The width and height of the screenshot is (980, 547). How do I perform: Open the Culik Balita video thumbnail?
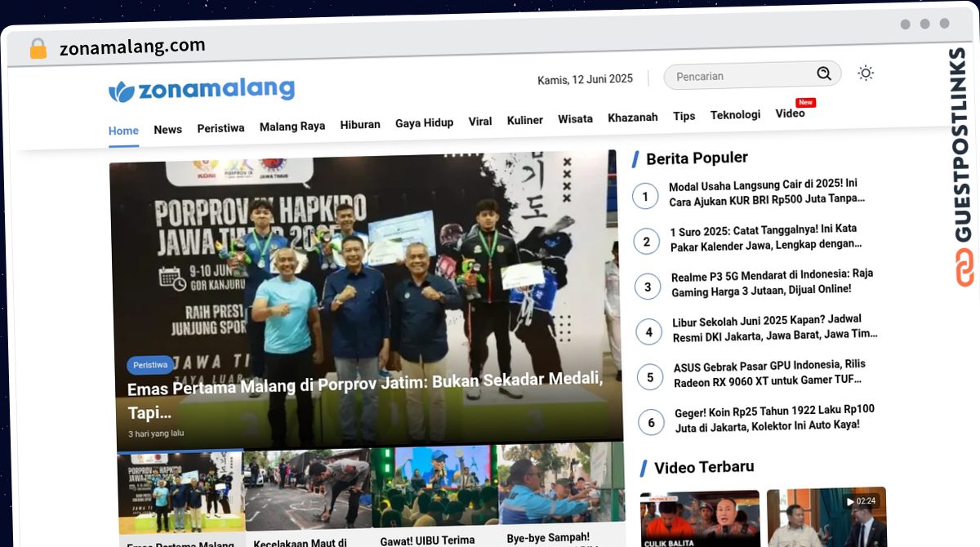coord(700,518)
